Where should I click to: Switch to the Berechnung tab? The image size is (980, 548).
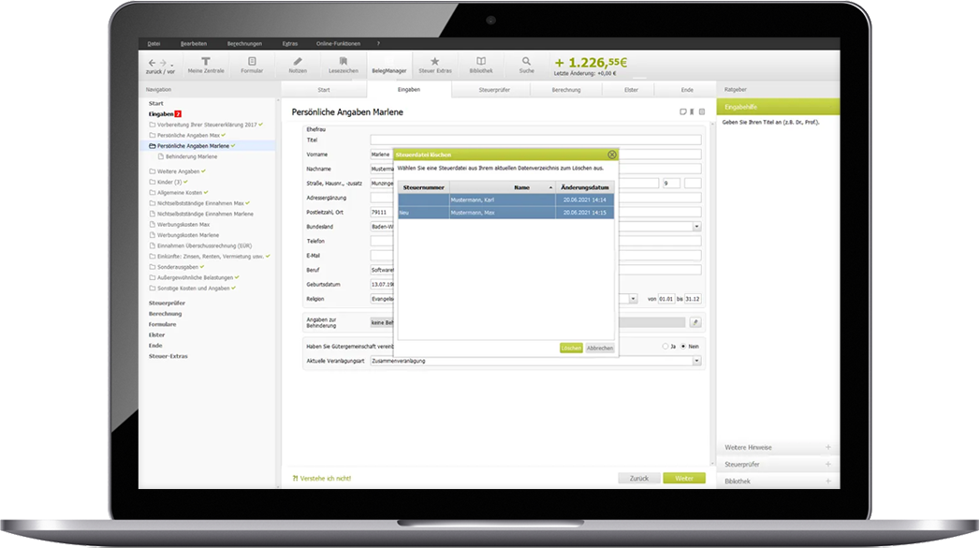click(x=565, y=90)
